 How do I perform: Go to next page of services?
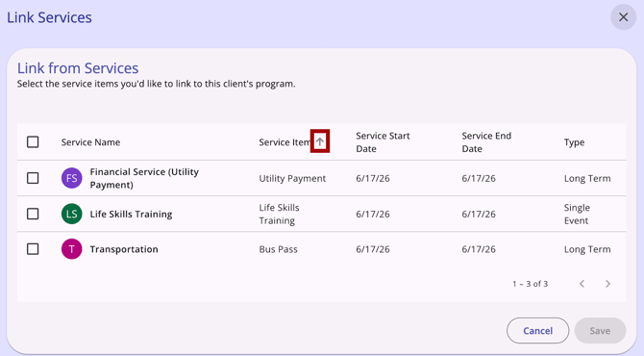pos(607,284)
